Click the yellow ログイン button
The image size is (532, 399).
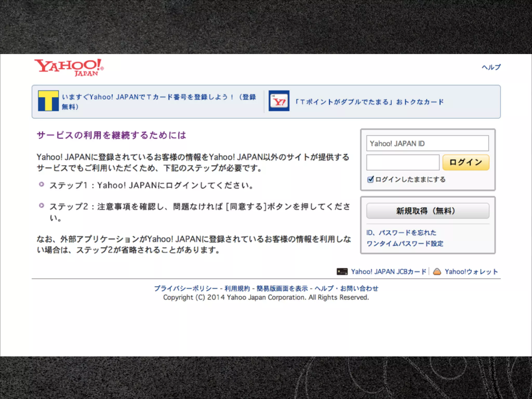[466, 162]
